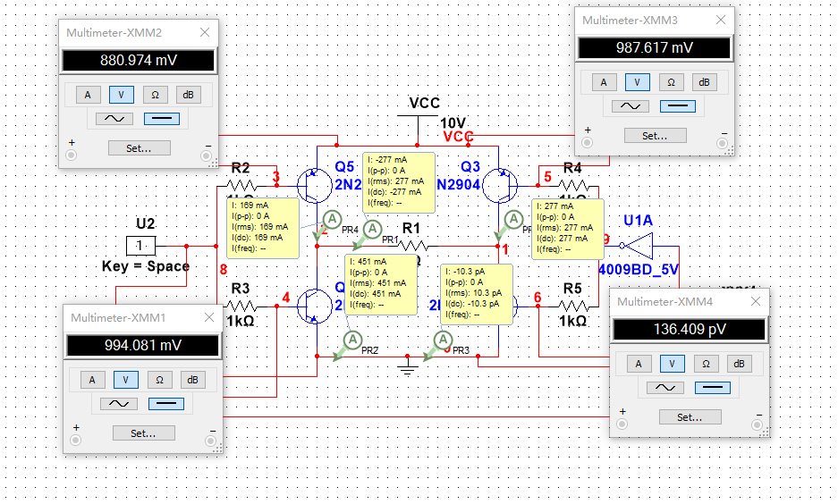Click the XMM1 voltage reading display

tap(143, 346)
